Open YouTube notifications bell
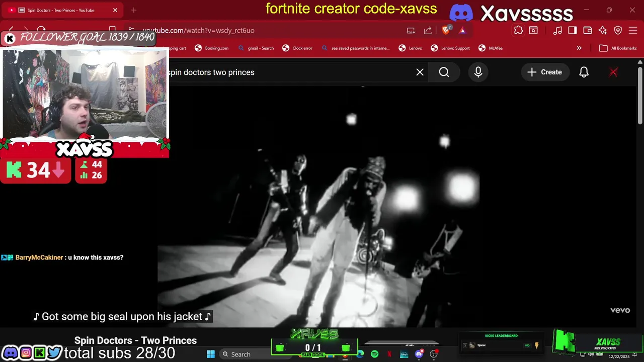The width and height of the screenshot is (644, 362). click(584, 72)
